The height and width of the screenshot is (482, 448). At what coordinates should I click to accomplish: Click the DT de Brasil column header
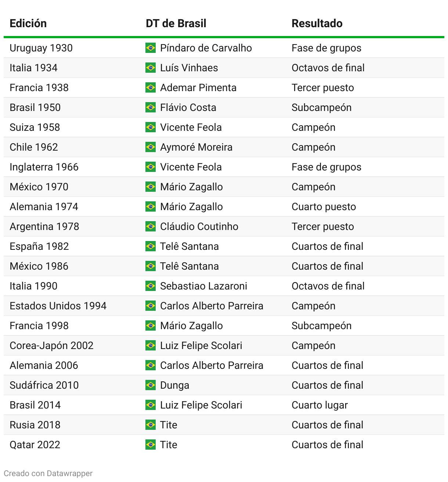(176, 23)
